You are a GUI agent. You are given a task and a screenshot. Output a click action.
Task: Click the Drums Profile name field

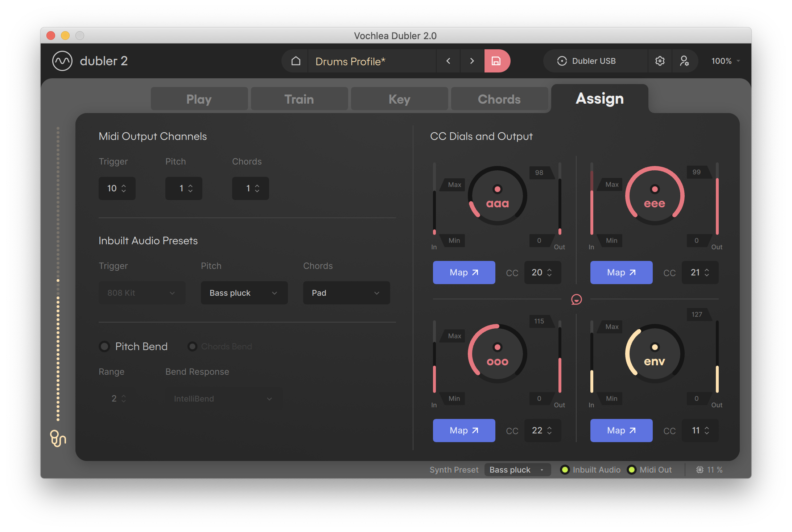372,61
